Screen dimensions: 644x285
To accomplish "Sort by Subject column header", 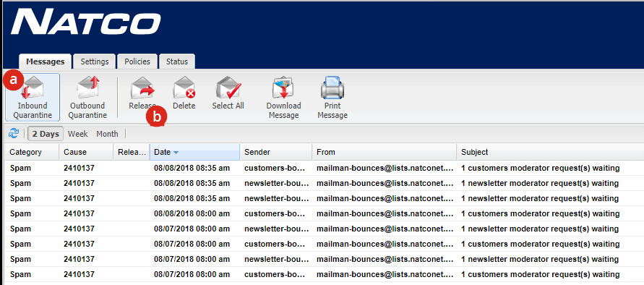I will tap(550, 152).
